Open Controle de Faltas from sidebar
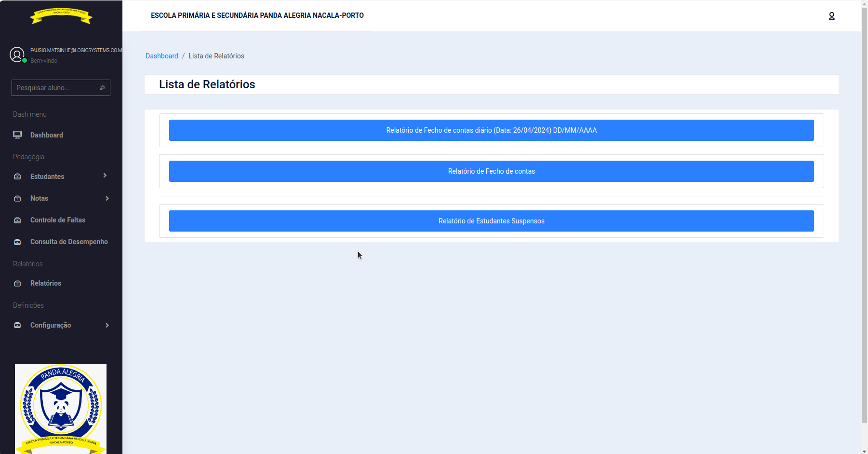This screenshot has height=454, width=868. [x=58, y=220]
